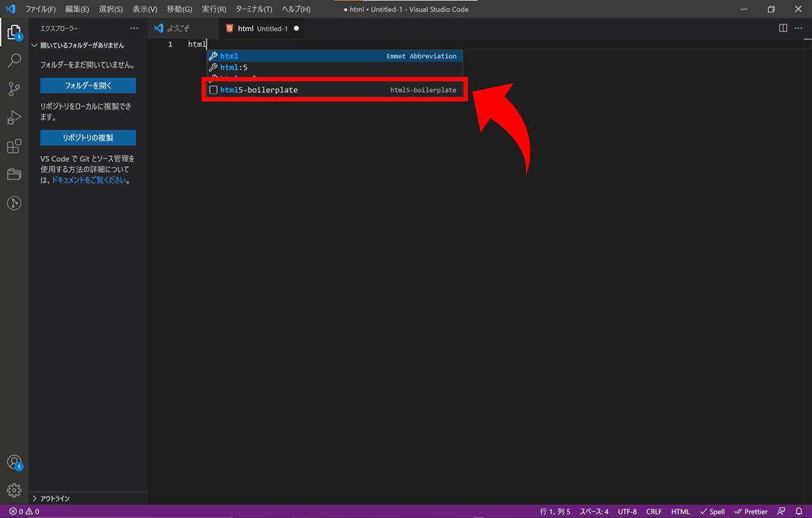Change indentation via スペース: 4
The width and height of the screenshot is (812, 518).
(594, 512)
